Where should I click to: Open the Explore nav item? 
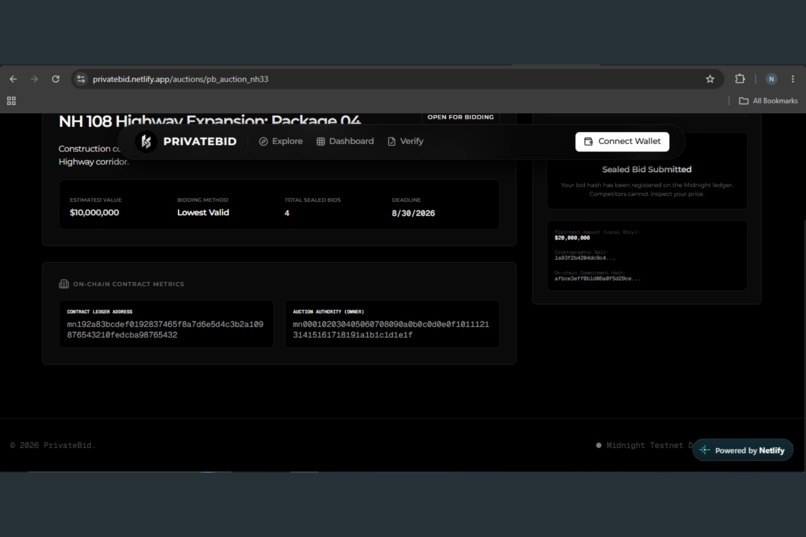pos(281,141)
